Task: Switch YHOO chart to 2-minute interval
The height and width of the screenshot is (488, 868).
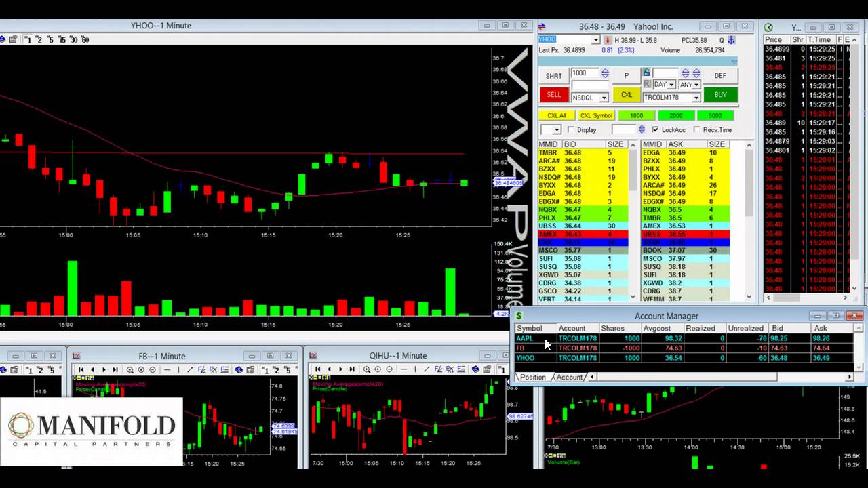Action: (39, 39)
